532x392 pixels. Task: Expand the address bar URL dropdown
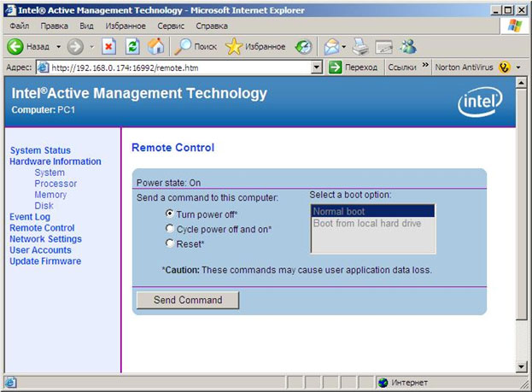tap(317, 67)
